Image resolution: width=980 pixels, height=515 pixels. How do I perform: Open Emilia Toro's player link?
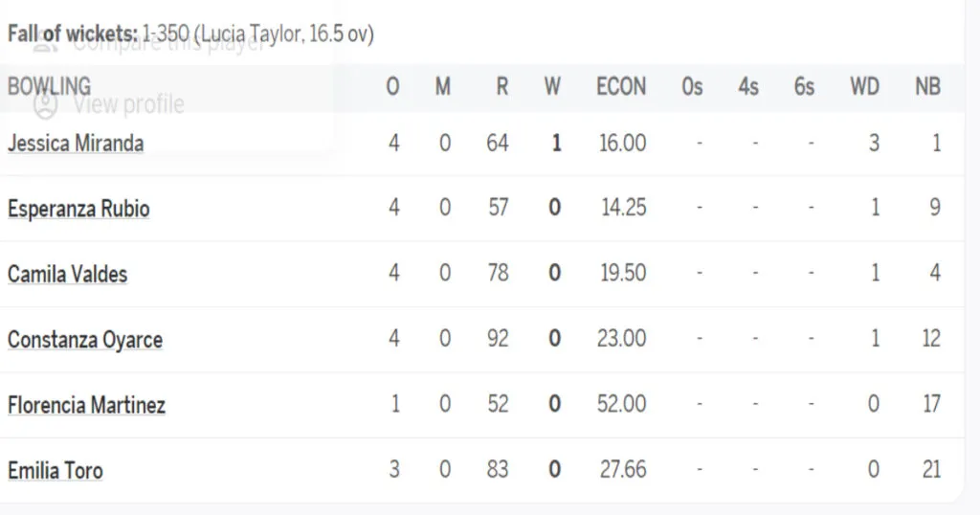tap(55, 470)
